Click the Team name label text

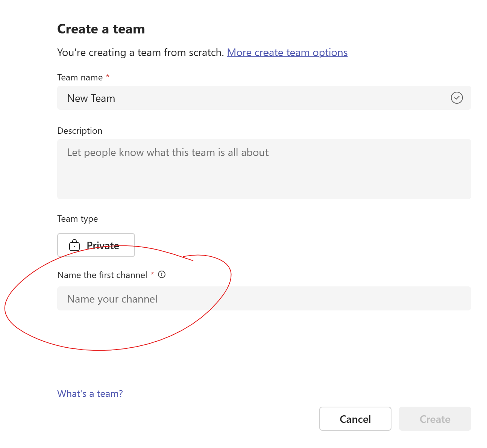pos(80,77)
